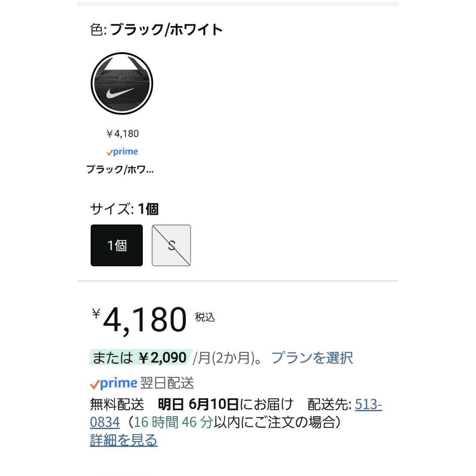
Task: Click the サイズ: 1個 heading
Action: coord(124,209)
